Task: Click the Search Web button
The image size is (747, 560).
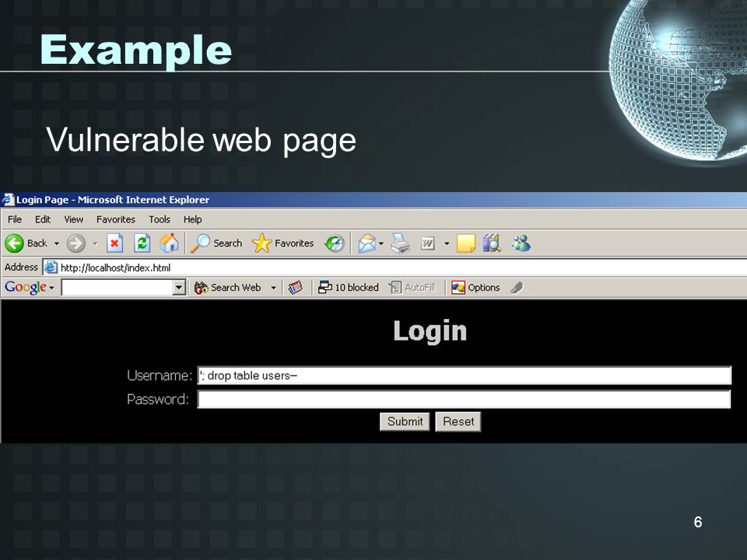Action: pyautogui.click(x=228, y=287)
